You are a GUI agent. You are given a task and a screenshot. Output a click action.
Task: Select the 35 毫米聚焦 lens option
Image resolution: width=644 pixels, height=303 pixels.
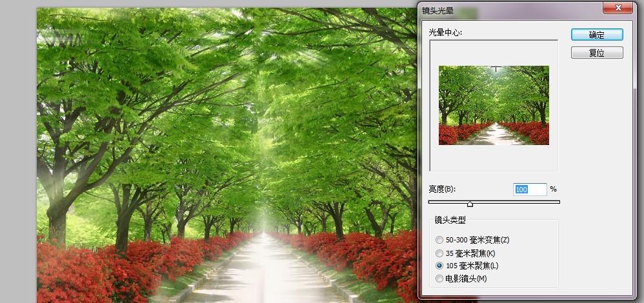pyautogui.click(x=439, y=253)
